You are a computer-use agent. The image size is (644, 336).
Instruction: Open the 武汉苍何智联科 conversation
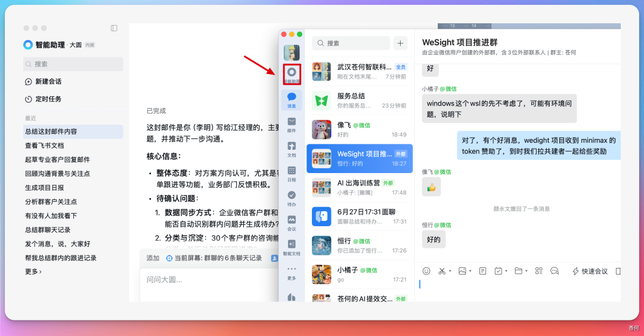[360, 72]
